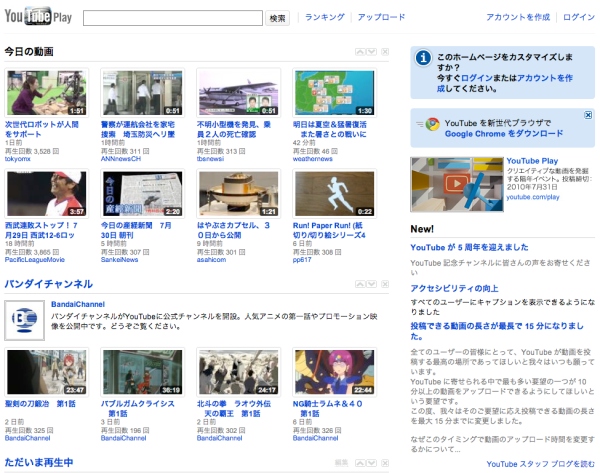The width and height of the screenshot is (600, 473).
Task: Play the 3:57 baseball video thumbnail
Action: [x=47, y=193]
